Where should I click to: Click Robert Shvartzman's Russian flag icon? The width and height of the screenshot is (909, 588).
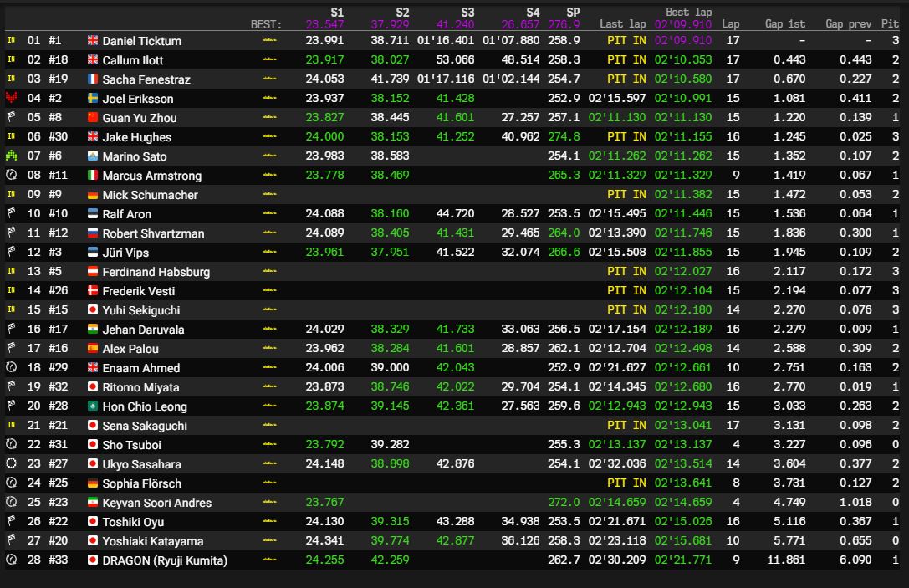(93, 233)
